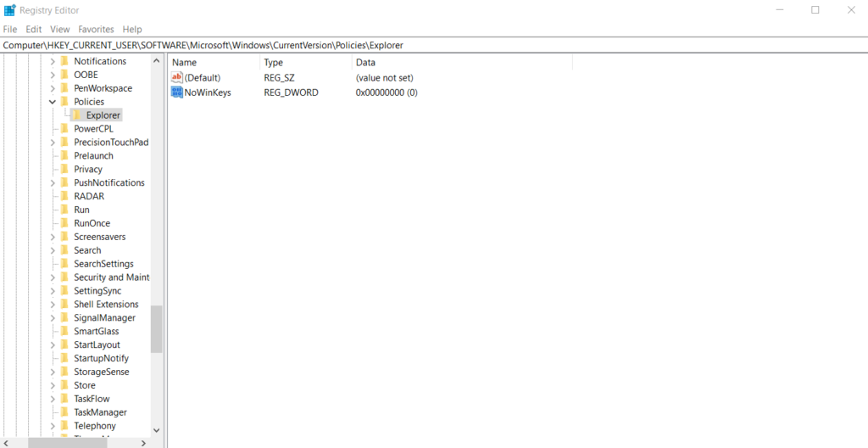Click the Shell Extensions folder icon
Image resolution: width=868 pixels, height=448 pixels.
[64, 304]
